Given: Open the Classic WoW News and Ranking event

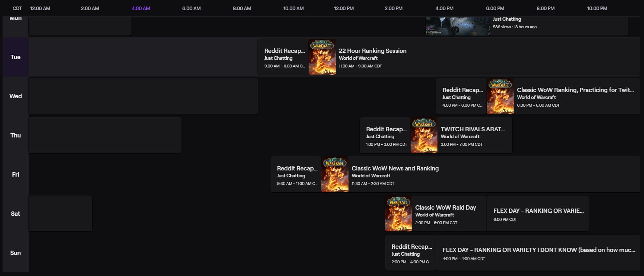Looking at the screenshot, I should click(480, 174).
